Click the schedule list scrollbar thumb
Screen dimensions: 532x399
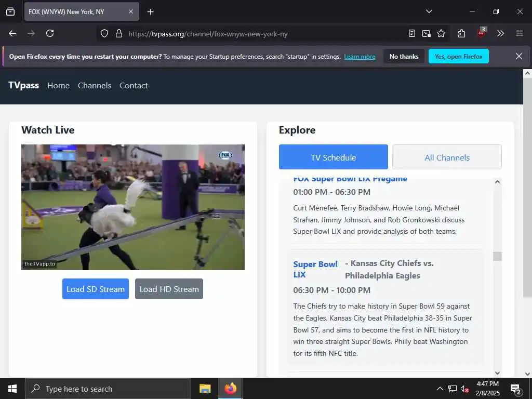pyautogui.click(x=497, y=257)
